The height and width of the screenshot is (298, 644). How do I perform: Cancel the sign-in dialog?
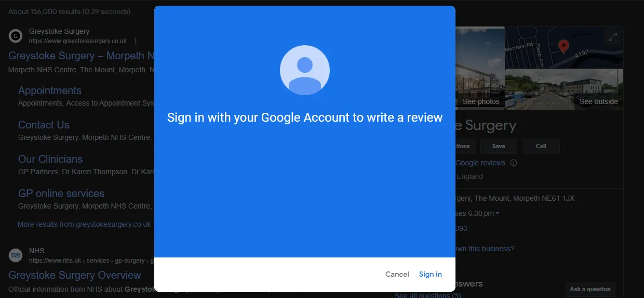pyautogui.click(x=397, y=274)
